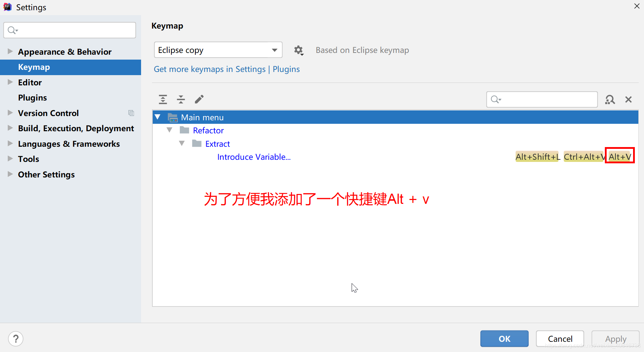Click the OK button

click(x=504, y=339)
